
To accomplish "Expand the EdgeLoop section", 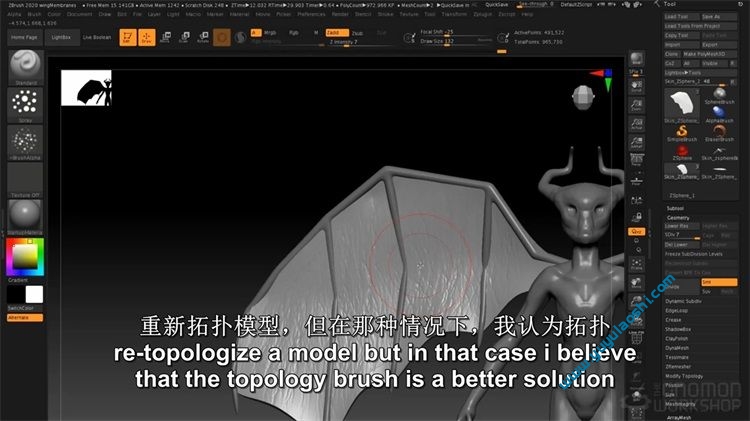I will (x=676, y=310).
